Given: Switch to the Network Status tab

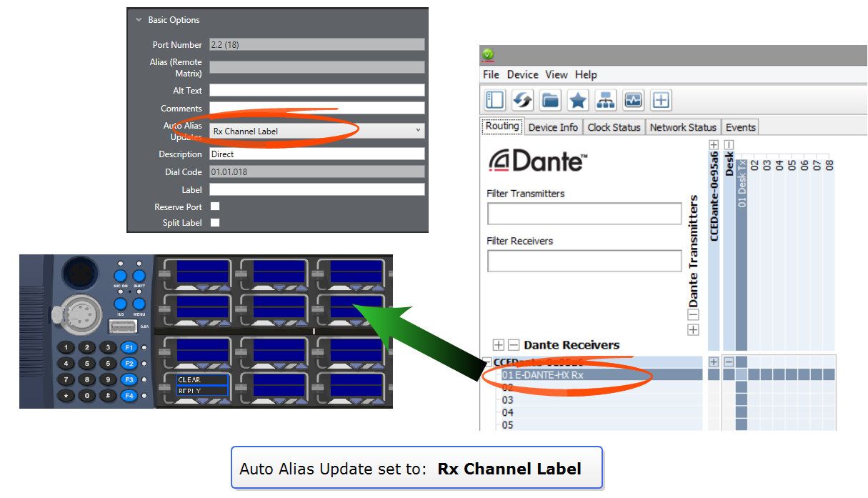Looking at the screenshot, I should (682, 127).
